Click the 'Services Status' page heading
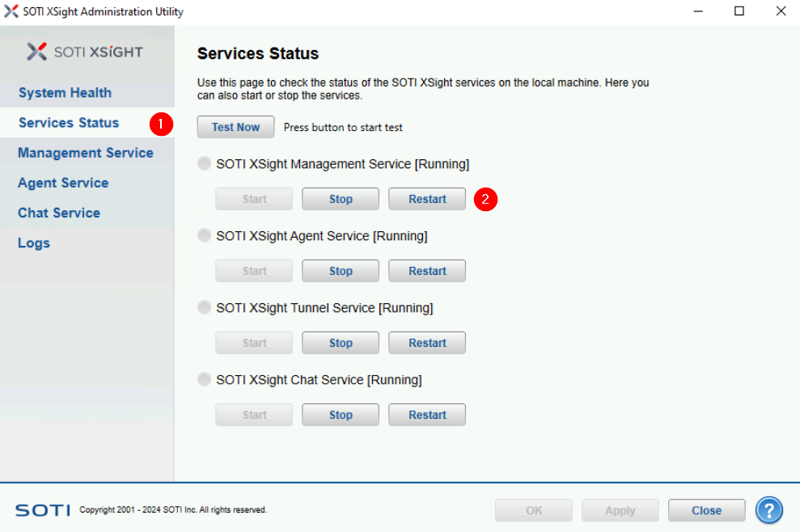This screenshot has height=532, width=800. (258, 53)
